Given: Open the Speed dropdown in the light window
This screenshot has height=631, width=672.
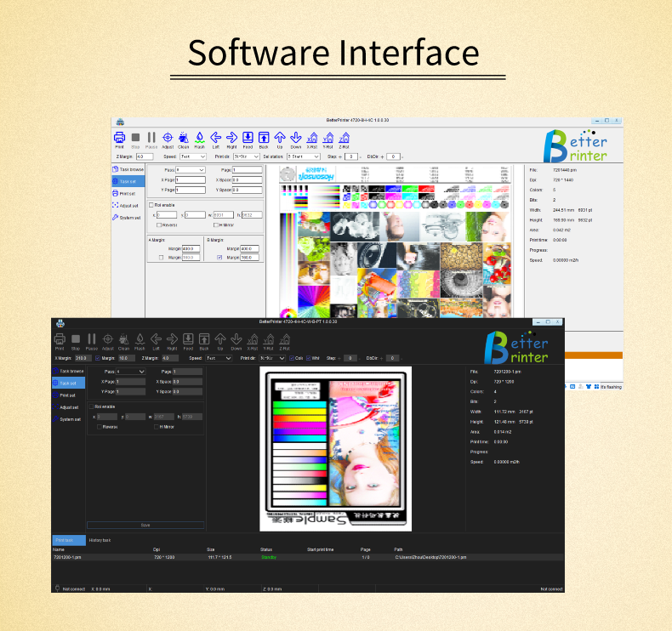Looking at the screenshot, I should point(192,156).
